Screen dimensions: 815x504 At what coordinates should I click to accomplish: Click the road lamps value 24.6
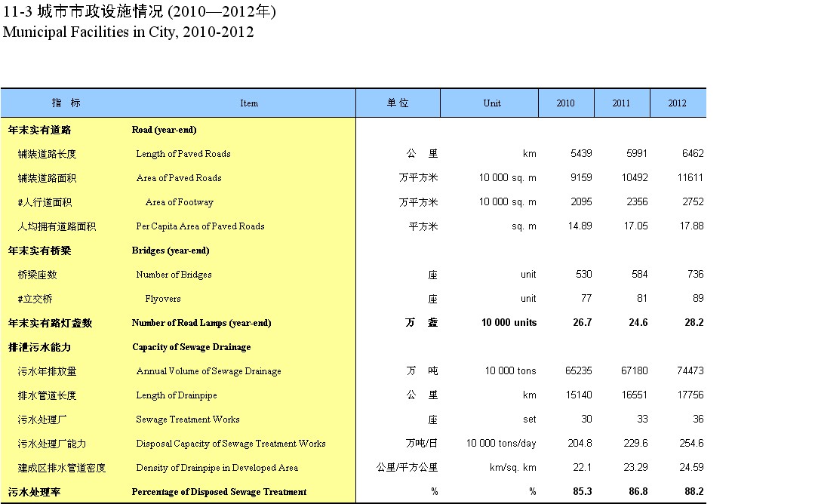coord(638,323)
